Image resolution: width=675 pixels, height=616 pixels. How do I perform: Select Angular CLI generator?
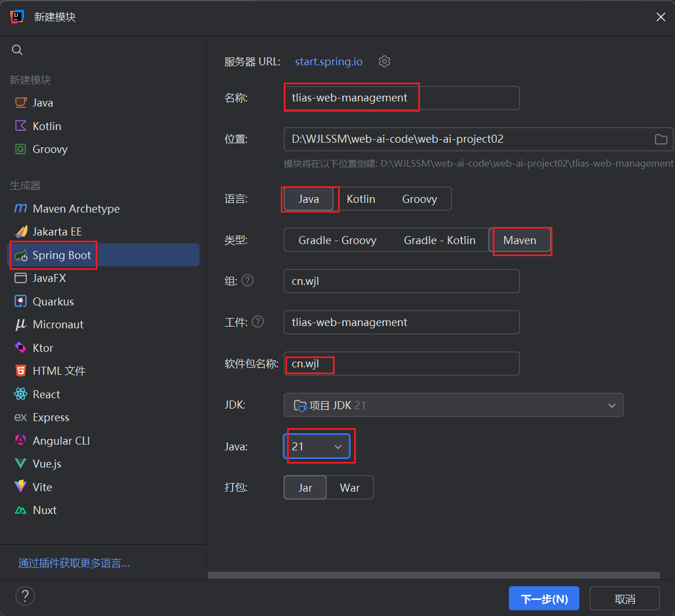103,441
